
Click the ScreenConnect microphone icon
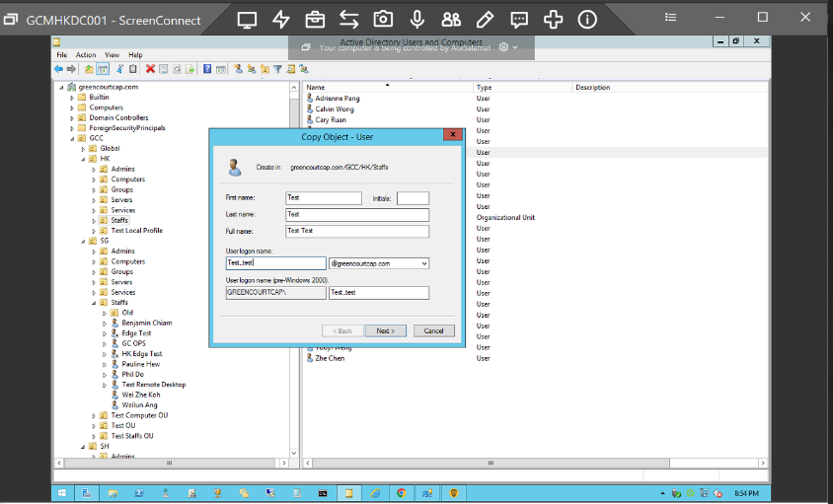pos(417,20)
